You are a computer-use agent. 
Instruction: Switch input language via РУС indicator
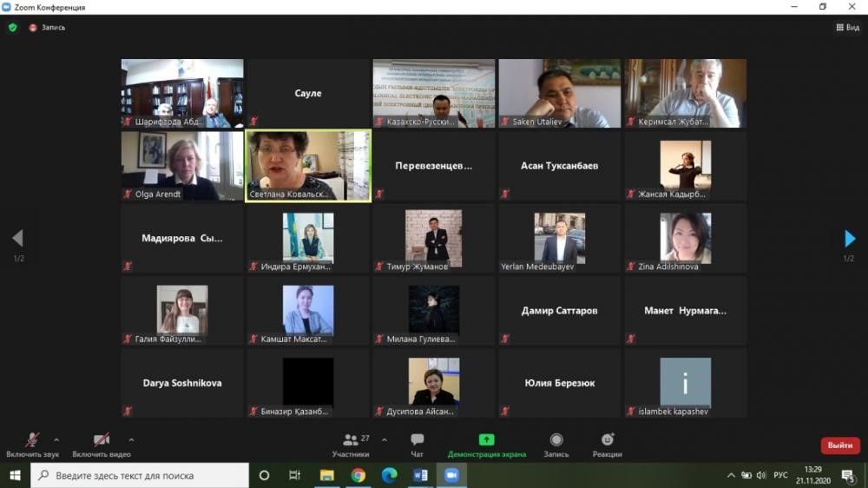click(x=780, y=475)
